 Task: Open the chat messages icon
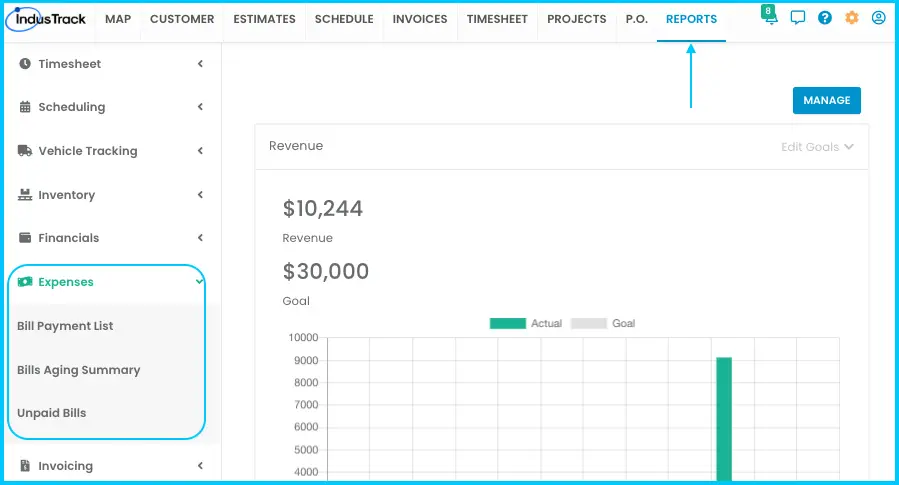point(798,18)
